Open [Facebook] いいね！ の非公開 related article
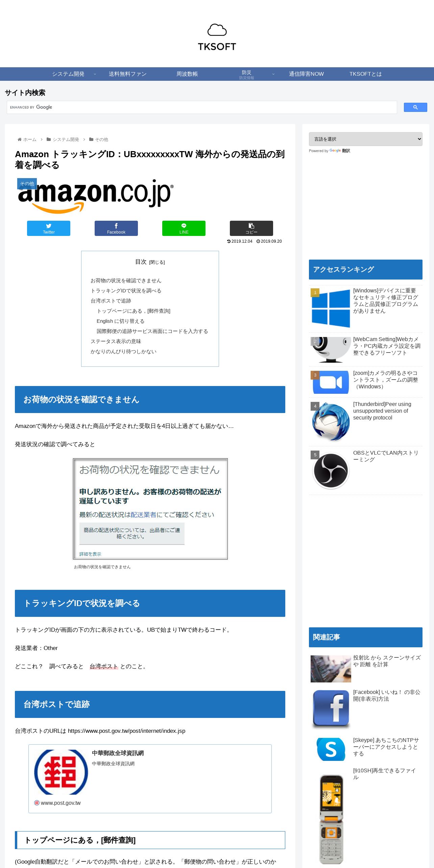 pyautogui.click(x=387, y=695)
